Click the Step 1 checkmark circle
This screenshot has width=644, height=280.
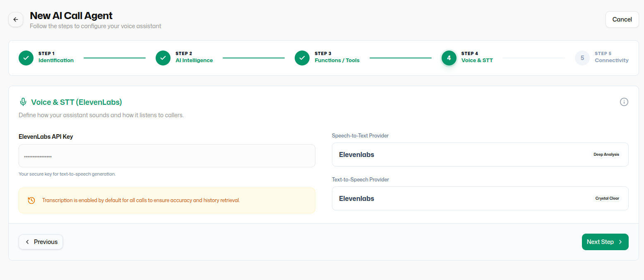[26, 58]
